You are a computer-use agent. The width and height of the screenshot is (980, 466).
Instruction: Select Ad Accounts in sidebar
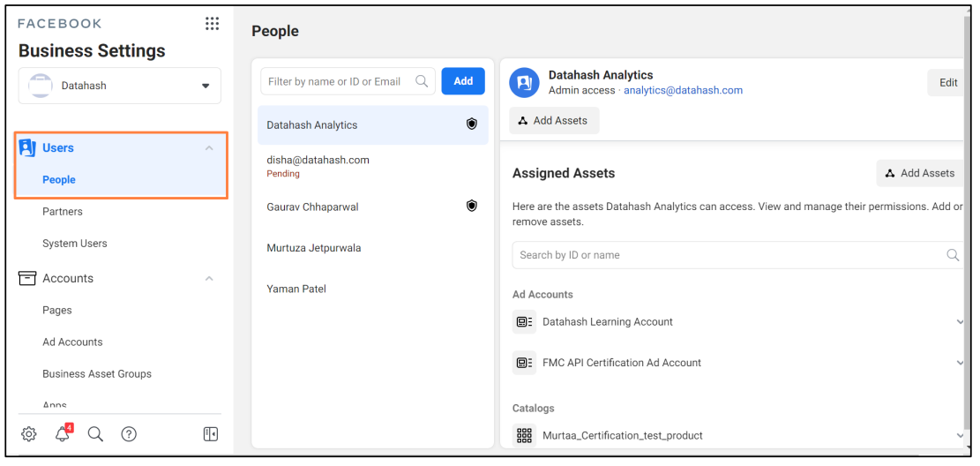(x=72, y=342)
